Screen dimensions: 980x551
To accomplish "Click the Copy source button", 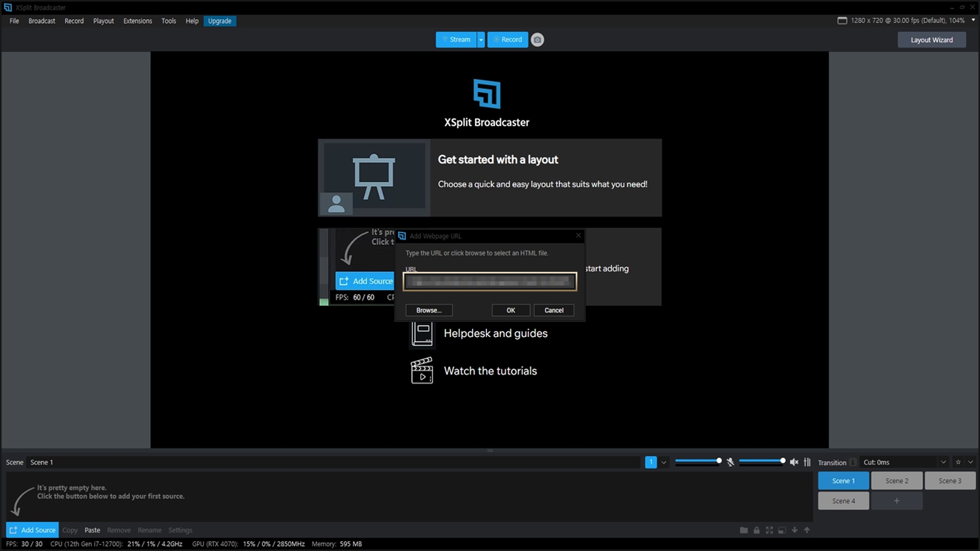I will [x=70, y=530].
